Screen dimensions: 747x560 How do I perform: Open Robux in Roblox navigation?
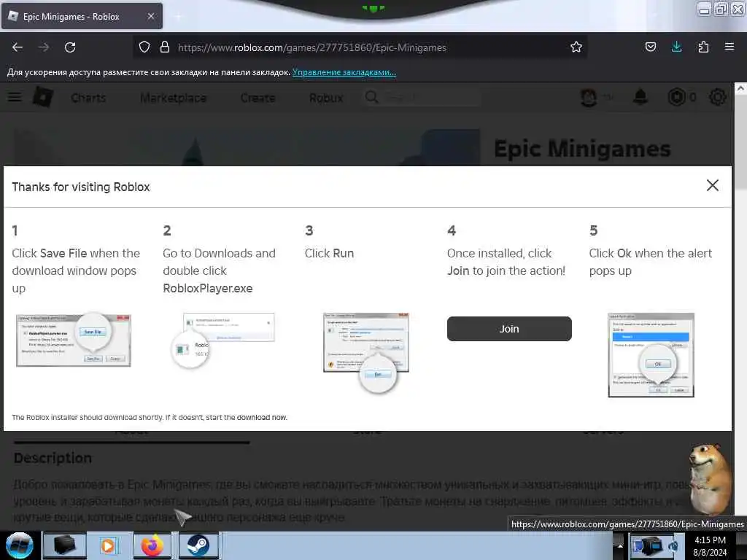326,98
